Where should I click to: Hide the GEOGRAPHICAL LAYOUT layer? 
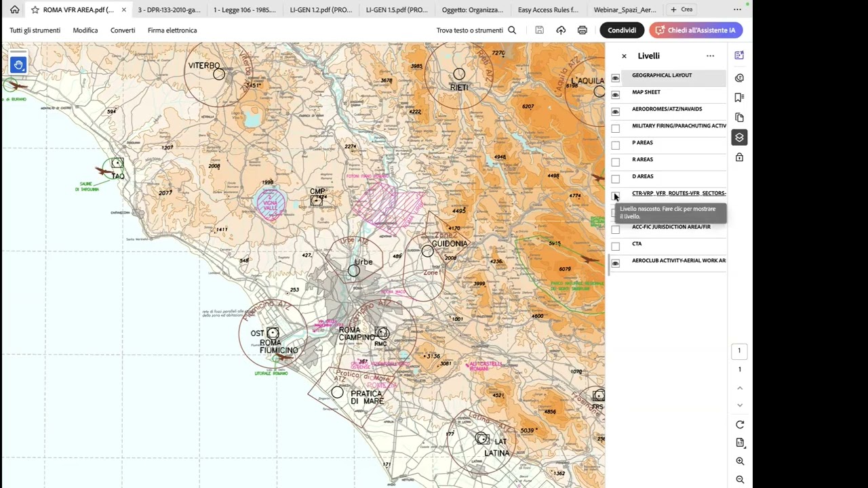coord(616,78)
